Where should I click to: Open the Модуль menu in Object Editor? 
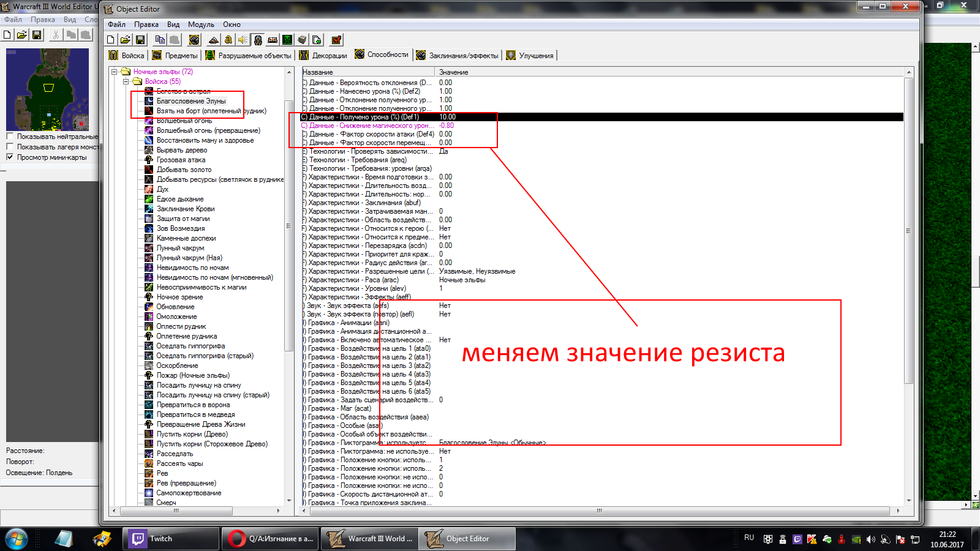[x=201, y=24]
